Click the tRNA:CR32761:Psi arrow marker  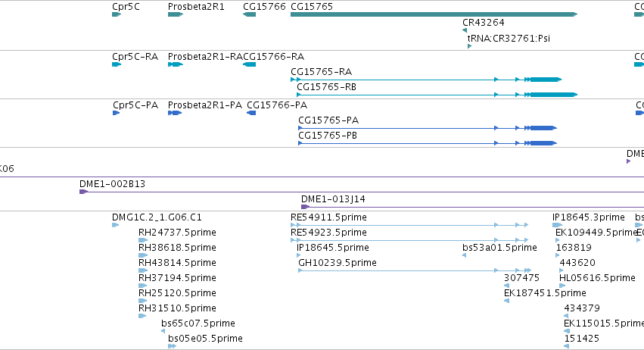469,46
